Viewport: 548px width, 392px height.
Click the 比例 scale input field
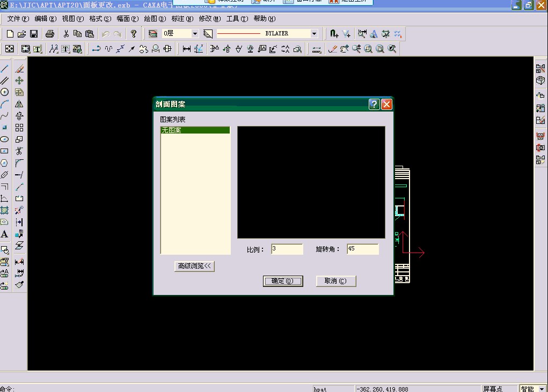pyautogui.click(x=287, y=249)
